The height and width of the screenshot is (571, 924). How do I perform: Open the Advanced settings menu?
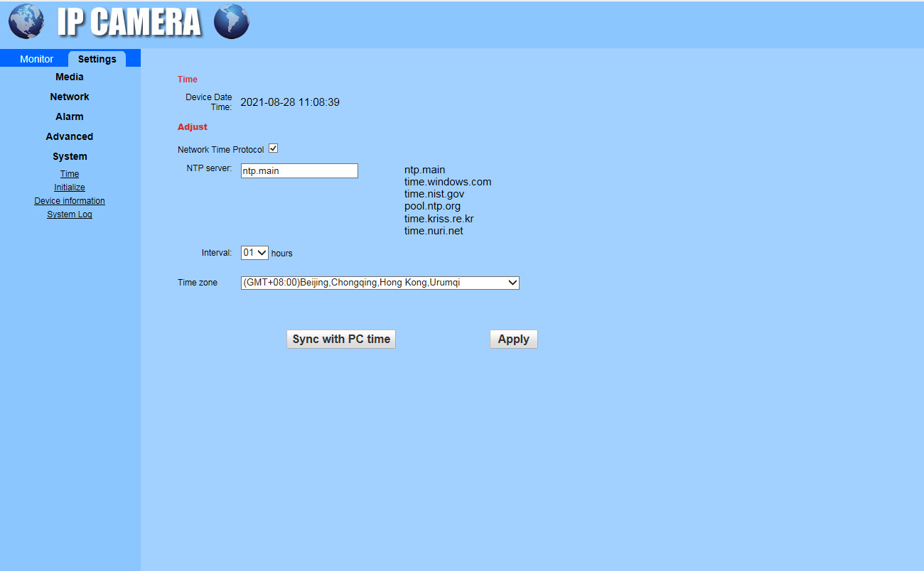(70, 136)
